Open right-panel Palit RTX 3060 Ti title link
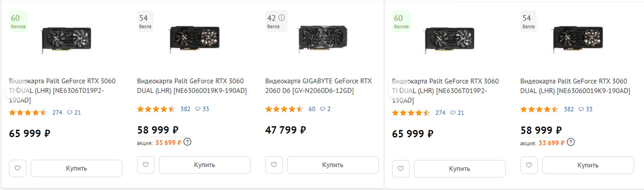Screen dimensions: 644x190 point(445,90)
